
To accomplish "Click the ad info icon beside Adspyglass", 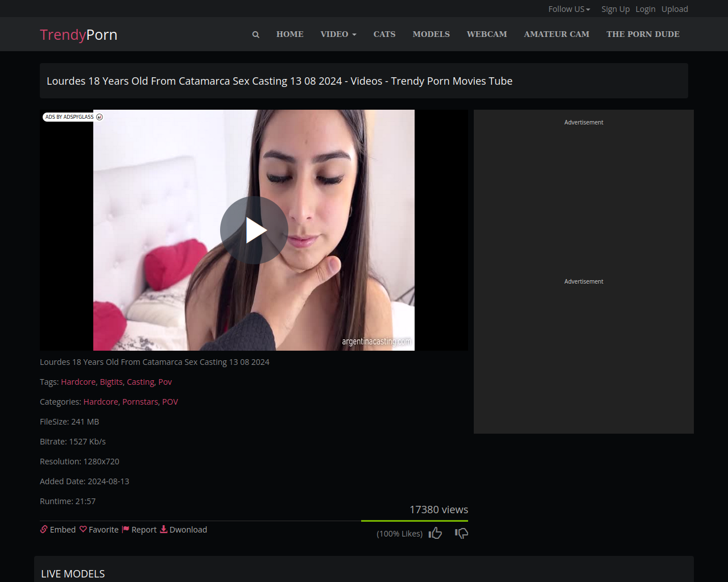I will coord(100,117).
